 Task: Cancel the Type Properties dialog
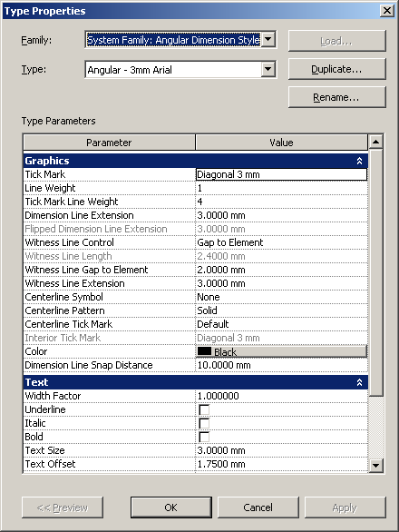pyautogui.click(x=258, y=507)
